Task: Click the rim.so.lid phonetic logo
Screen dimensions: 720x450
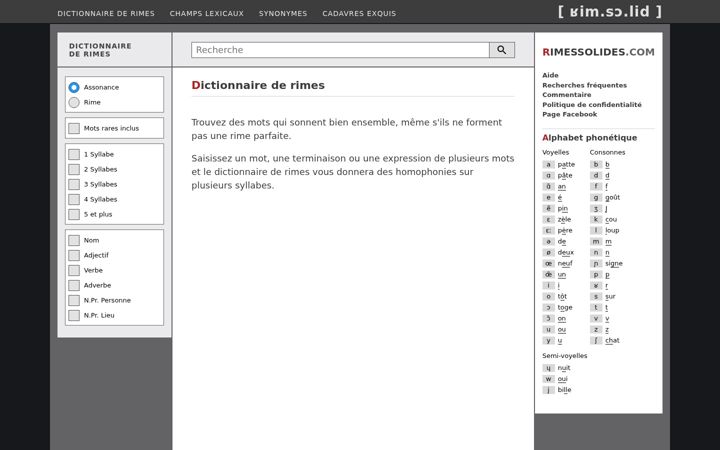Action: tap(610, 11)
